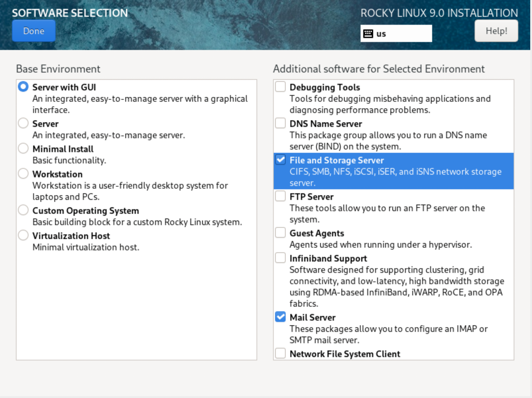Click the 'DNS Name Server' label text

(326, 124)
